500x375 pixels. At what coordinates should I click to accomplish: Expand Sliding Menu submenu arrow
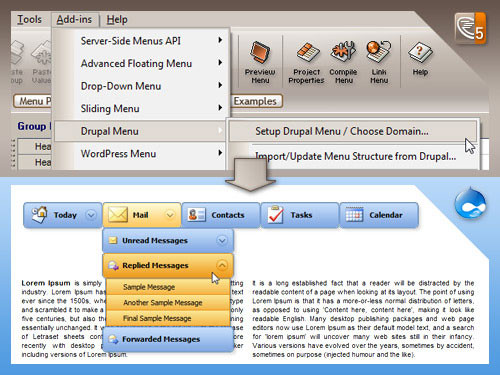(x=220, y=107)
